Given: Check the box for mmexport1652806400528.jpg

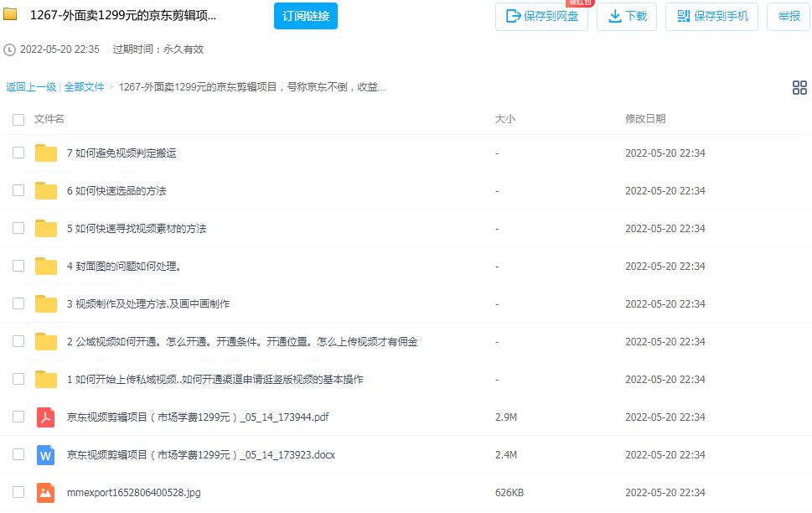Looking at the screenshot, I should pos(18,492).
